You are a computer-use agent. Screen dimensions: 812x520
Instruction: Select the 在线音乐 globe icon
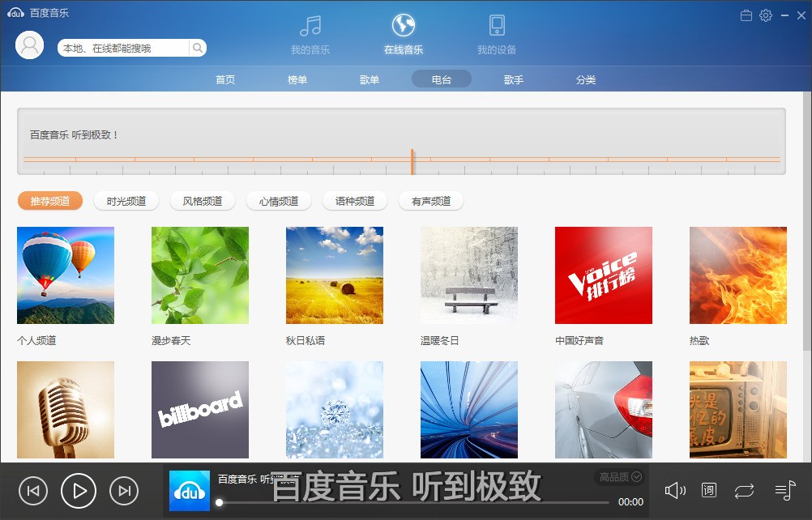click(x=404, y=25)
